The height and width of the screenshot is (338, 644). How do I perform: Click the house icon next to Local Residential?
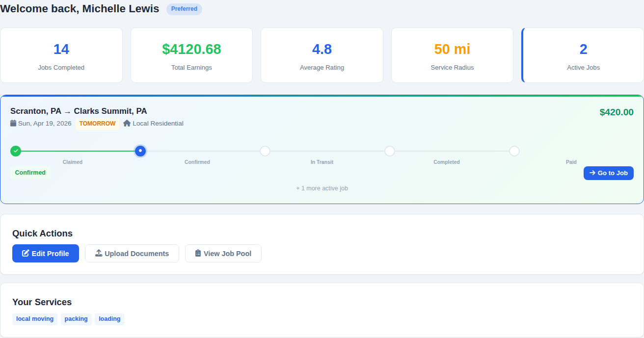[127, 124]
